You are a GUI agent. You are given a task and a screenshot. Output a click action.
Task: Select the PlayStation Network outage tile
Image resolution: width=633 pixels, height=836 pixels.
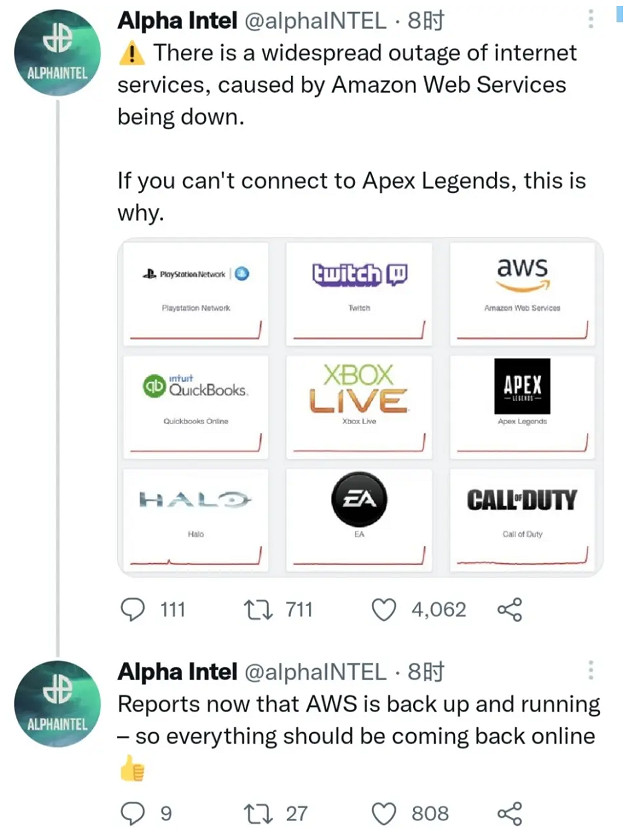coord(195,292)
